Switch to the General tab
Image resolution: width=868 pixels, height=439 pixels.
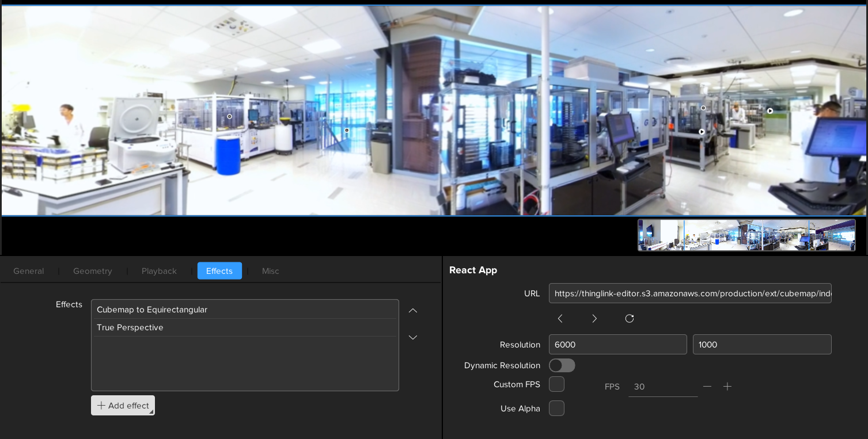(29, 271)
